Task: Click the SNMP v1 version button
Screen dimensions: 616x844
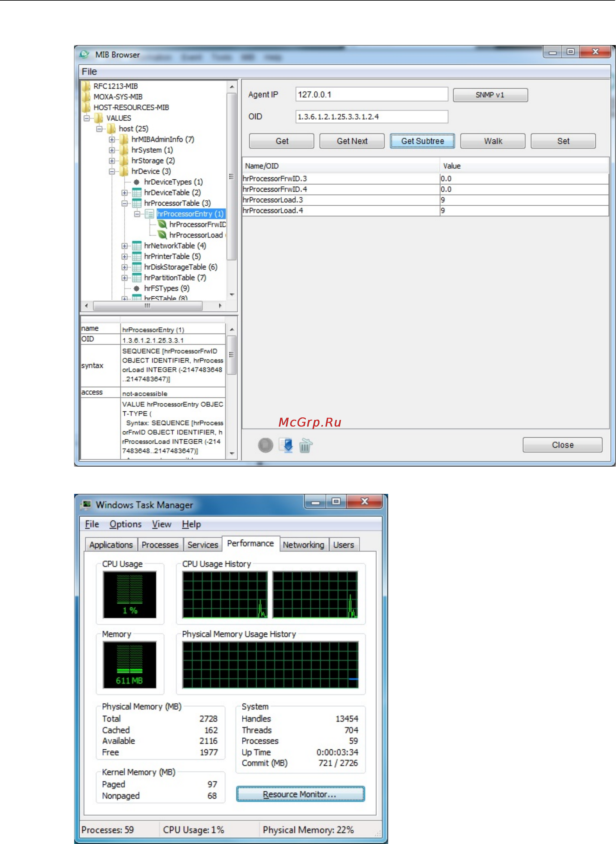Action: tap(490, 95)
